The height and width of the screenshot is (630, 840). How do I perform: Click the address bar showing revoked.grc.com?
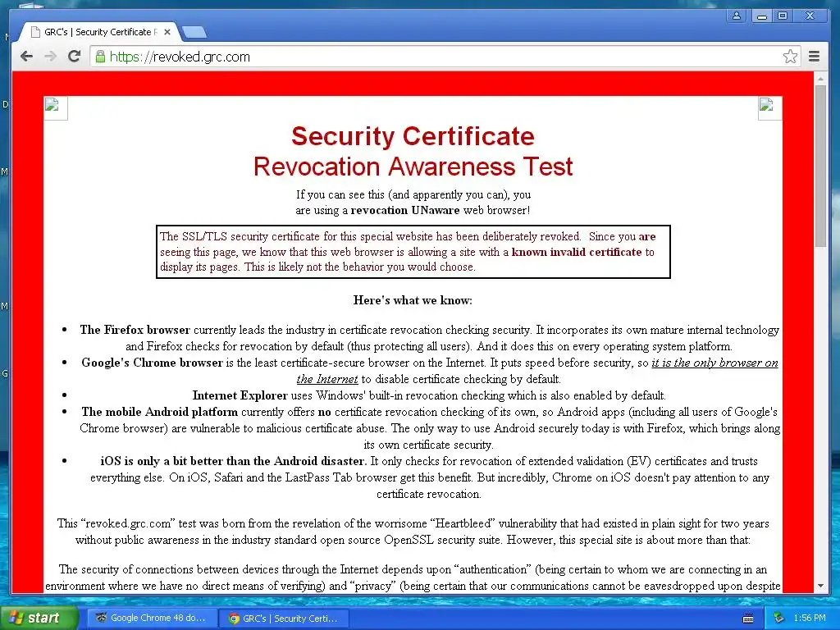tap(436, 57)
